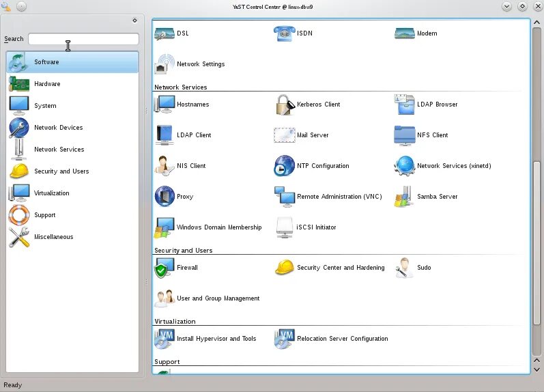Screen dimensions: 544x392
Task: Click the round title bar pin button
Action: (x=22, y=7)
